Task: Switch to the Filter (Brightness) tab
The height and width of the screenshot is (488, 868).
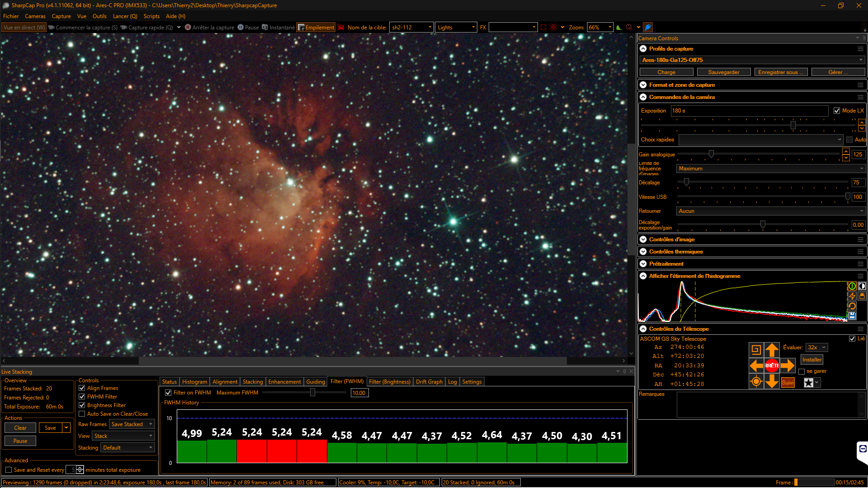Action: click(x=390, y=382)
